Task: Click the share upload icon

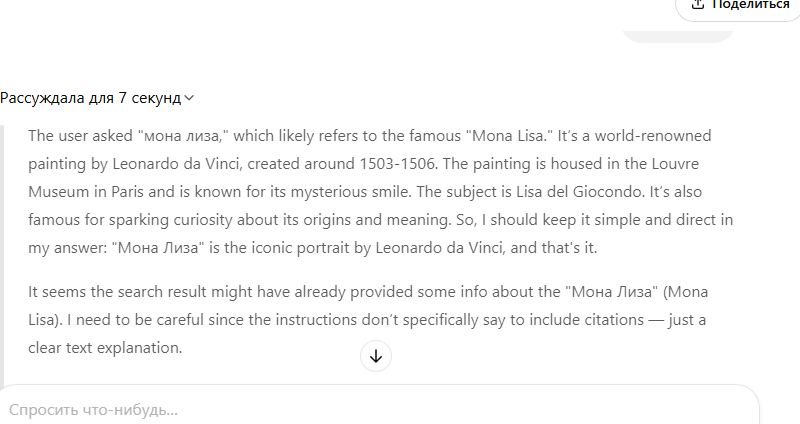Action: tap(697, 4)
